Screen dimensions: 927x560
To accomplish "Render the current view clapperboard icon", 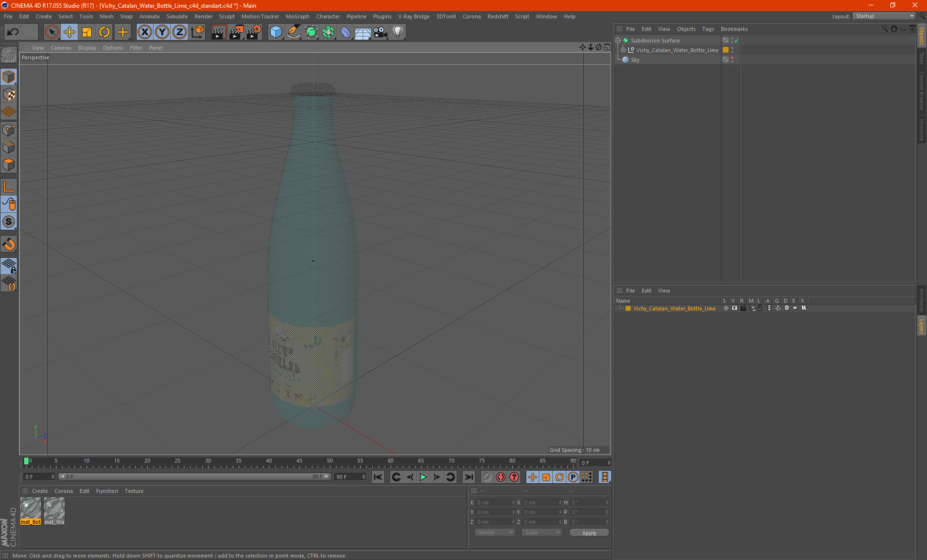I will click(x=218, y=32).
